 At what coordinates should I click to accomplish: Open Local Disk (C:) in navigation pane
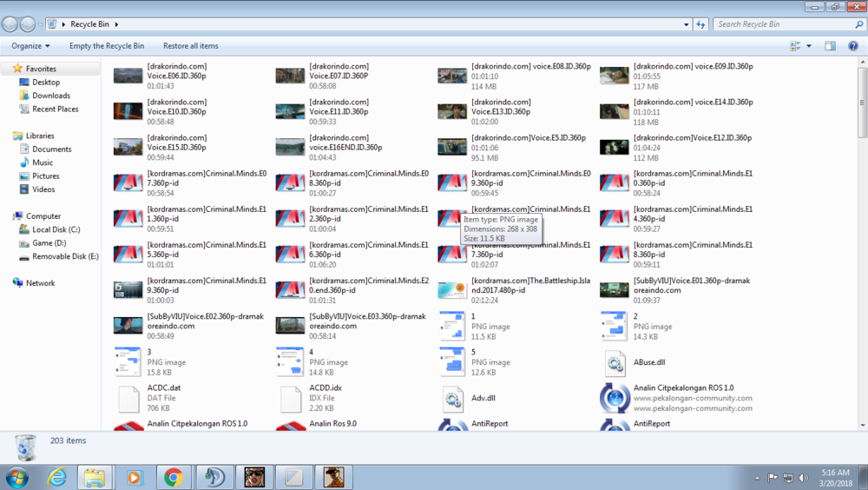(56, 229)
